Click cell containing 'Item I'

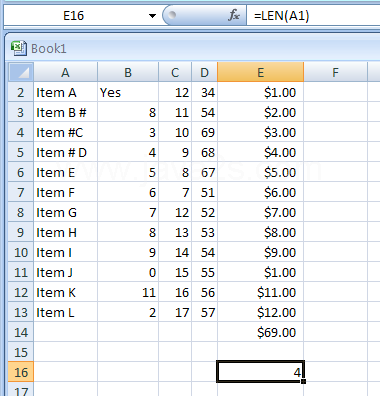65,252
